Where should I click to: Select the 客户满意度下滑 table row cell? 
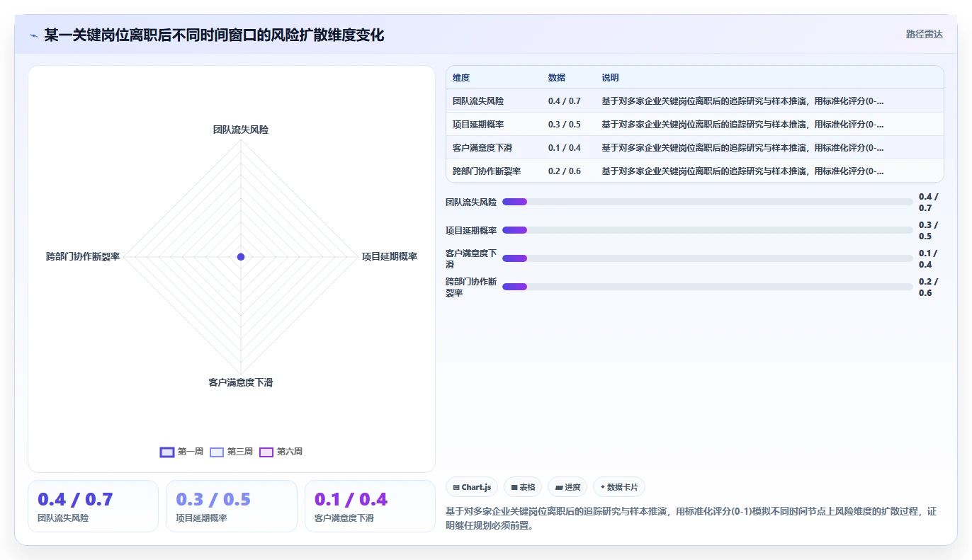point(482,148)
